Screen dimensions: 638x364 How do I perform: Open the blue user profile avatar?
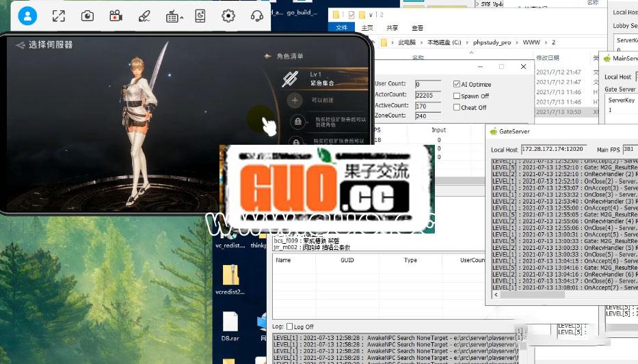pos(27,16)
